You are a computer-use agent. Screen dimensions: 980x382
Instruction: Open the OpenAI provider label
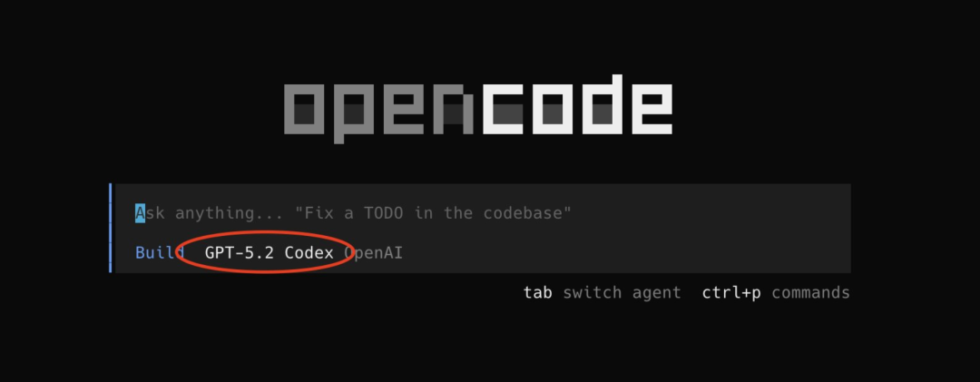pyautogui.click(x=373, y=253)
